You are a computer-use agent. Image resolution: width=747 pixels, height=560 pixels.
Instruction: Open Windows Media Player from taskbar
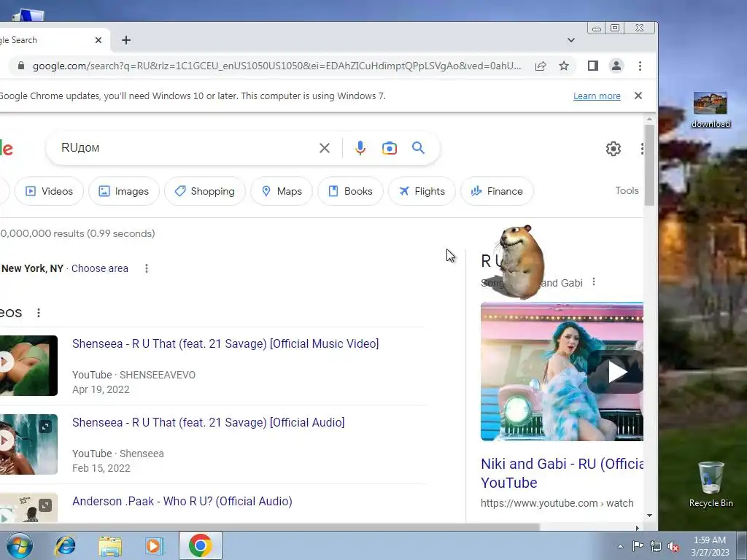point(155,545)
